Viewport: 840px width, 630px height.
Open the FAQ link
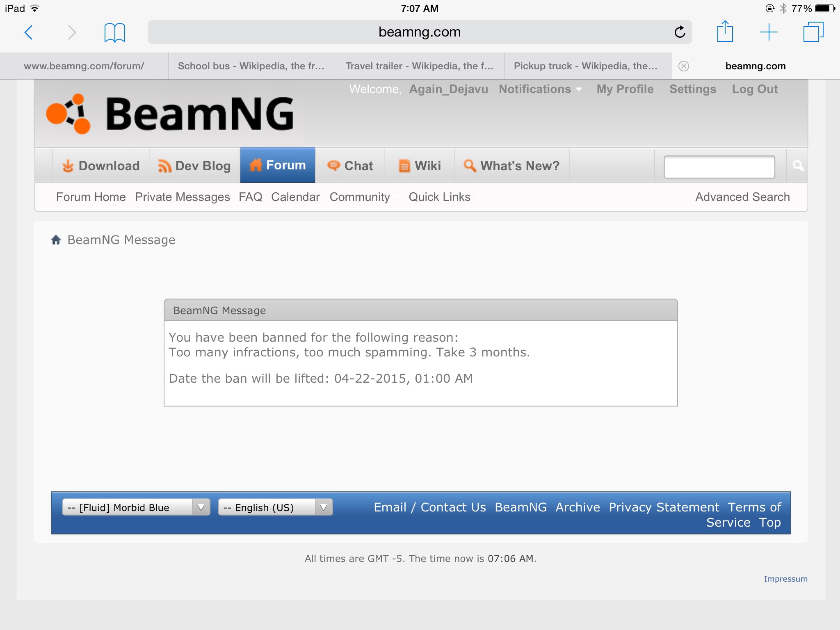[250, 197]
